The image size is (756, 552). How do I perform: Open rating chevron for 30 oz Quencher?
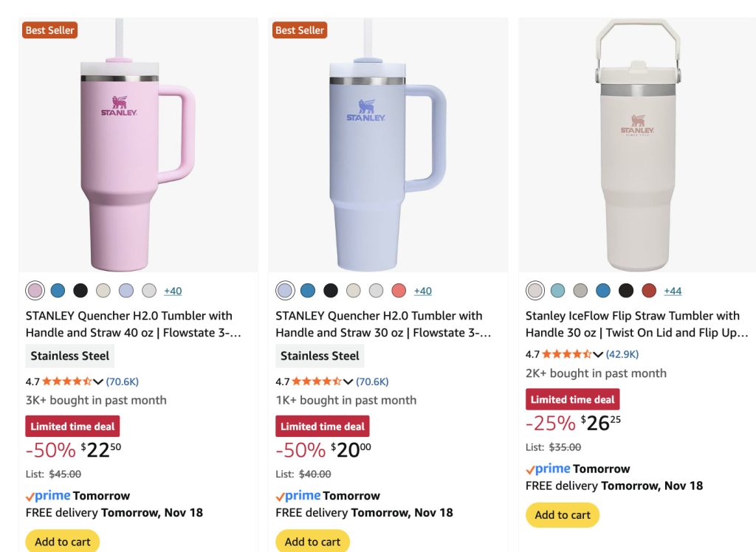click(348, 382)
